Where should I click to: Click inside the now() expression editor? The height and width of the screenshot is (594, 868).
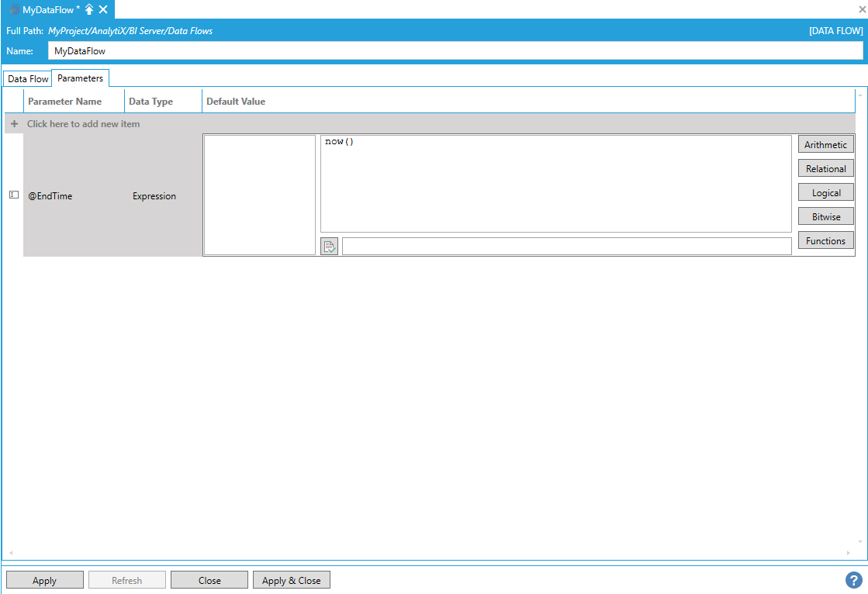[x=555, y=184]
